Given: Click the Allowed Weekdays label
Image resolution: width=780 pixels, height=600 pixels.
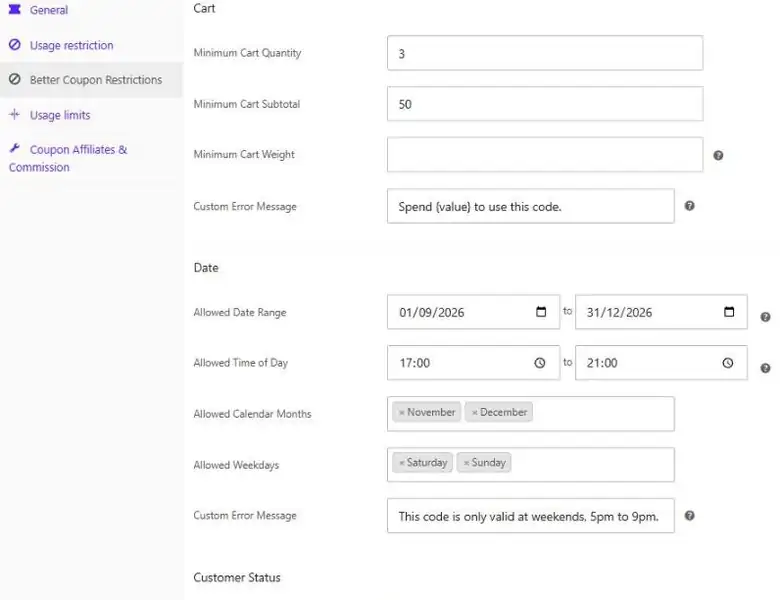Looking at the screenshot, I should coord(236,465).
